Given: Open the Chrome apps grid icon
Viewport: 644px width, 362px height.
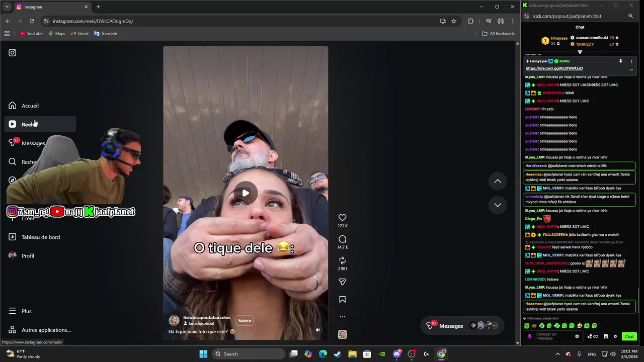Looking at the screenshot, I should (x=7, y=34).
